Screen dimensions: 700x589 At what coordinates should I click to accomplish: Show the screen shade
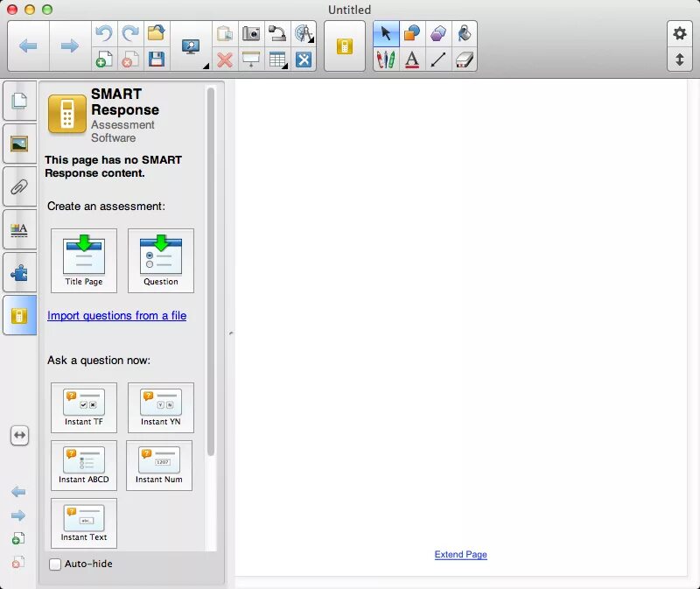[x=251, y=60]
